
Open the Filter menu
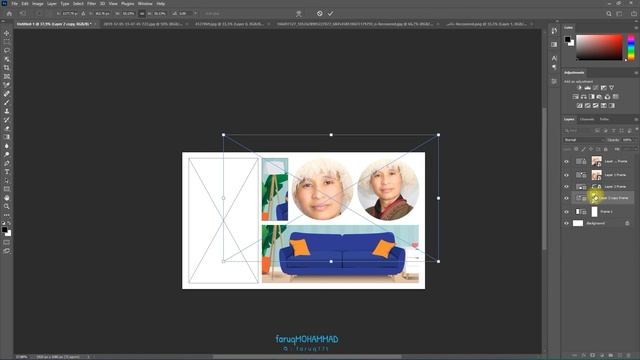click(x=91, y=4)
